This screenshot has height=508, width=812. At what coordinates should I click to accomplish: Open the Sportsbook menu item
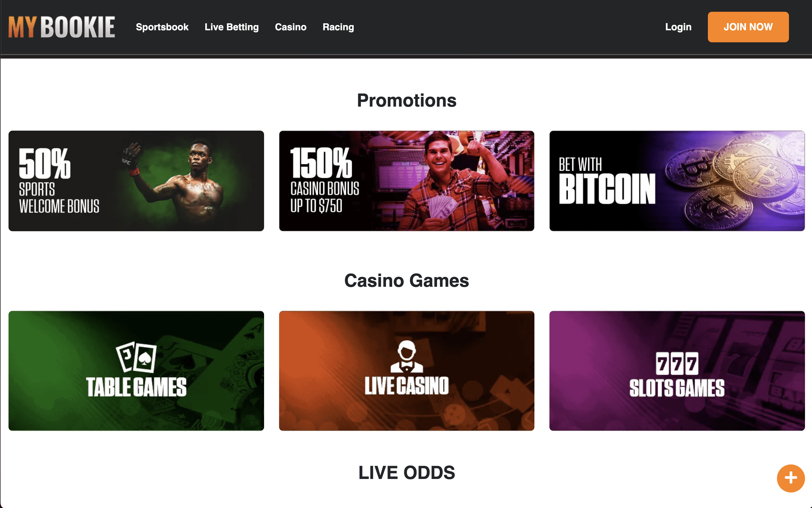point(162,27)
